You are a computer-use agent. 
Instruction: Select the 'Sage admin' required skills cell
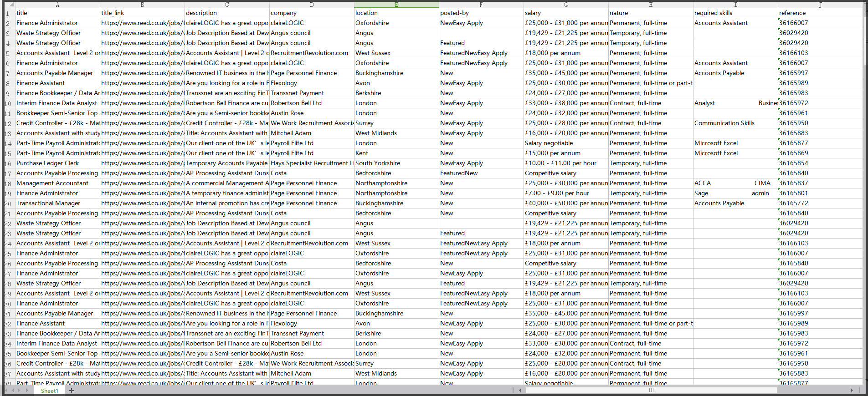click(735, 193)
